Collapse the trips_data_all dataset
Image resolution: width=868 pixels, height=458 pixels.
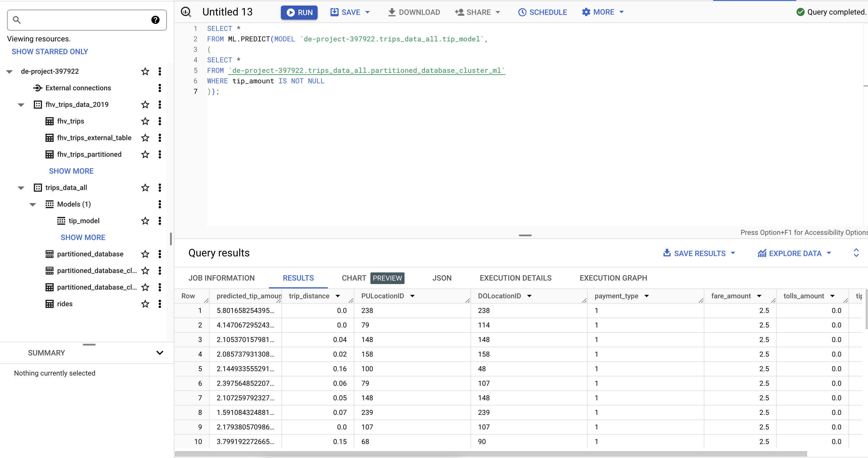[21, 188]
